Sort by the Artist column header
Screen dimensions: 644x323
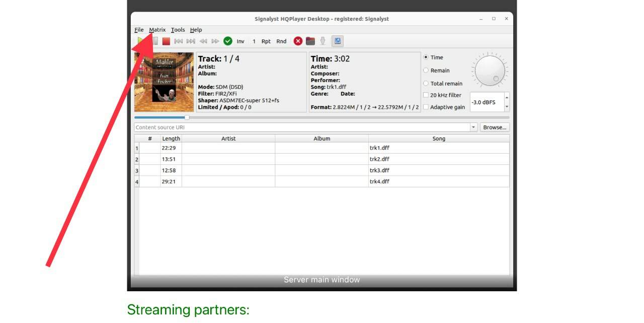click(228, 139)
